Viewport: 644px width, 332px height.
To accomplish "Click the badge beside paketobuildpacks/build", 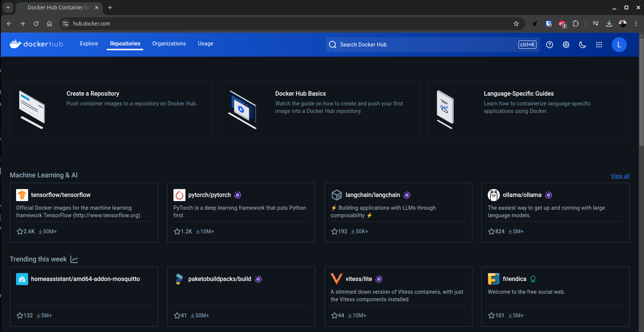I will (258, 279).
